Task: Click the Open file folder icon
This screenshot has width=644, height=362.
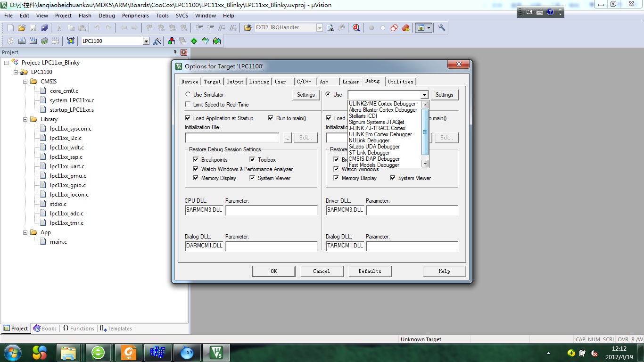Action: coord(22,28)
